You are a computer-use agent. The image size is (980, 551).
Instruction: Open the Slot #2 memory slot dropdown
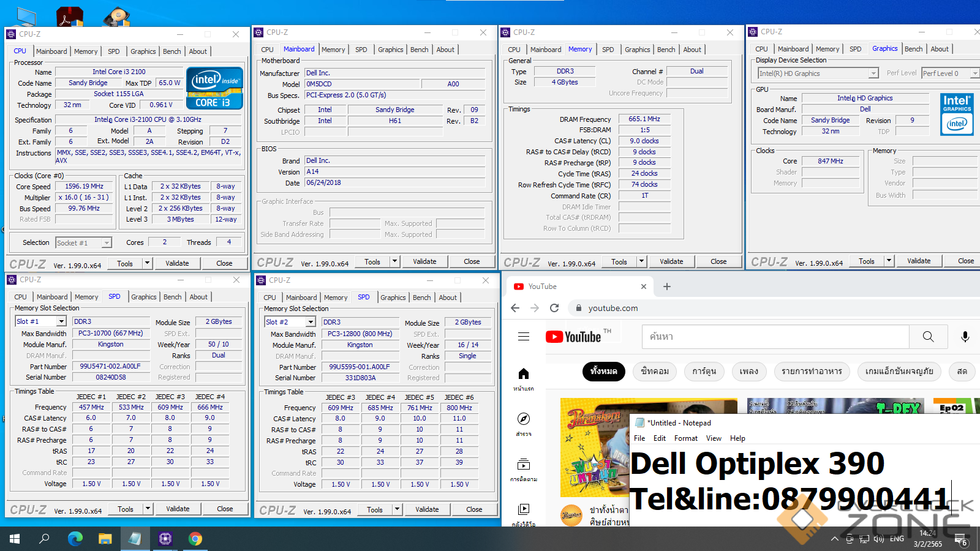coord(311,322)
